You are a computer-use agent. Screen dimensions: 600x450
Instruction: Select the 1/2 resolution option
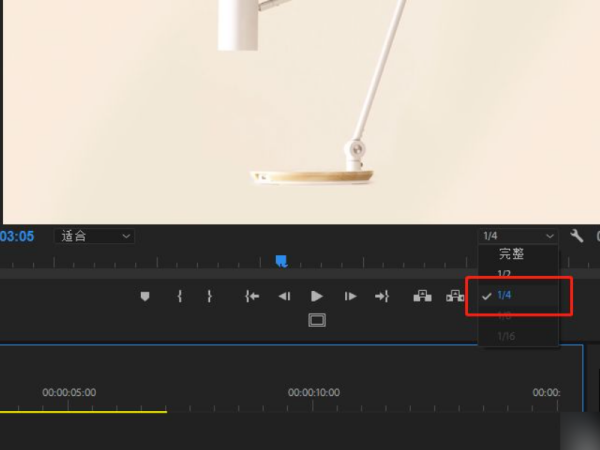click(505, 274)
